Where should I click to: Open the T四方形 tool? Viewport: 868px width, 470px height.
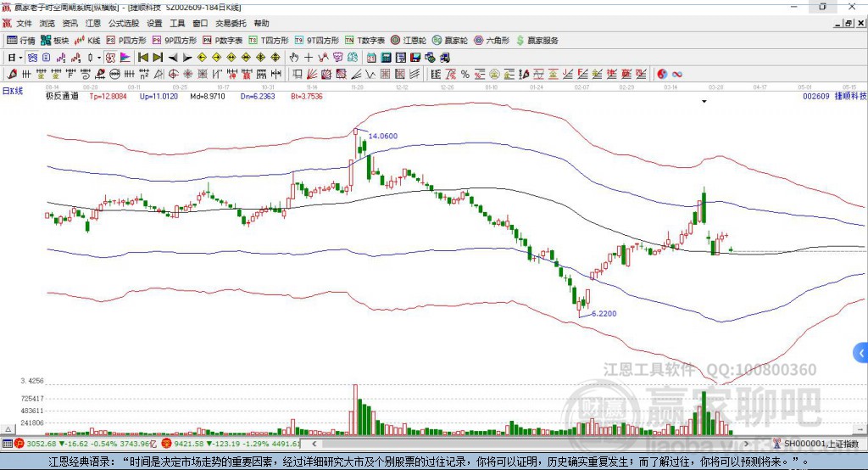coord(269,41)
